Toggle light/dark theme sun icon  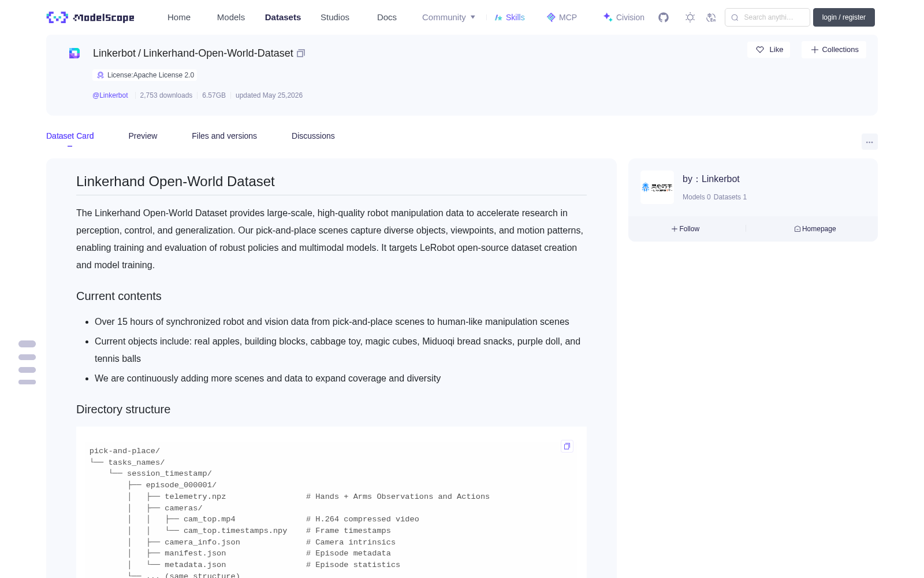(x=690, y=17)
